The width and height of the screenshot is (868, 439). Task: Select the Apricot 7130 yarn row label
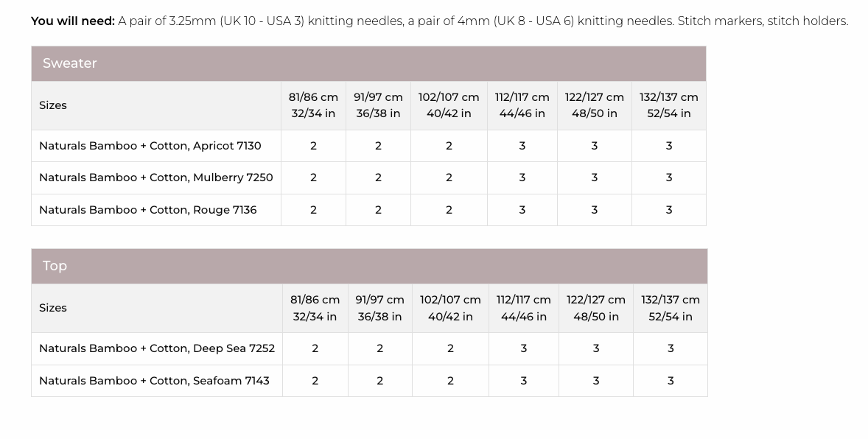pyautogui.click(x=150, y=146)
